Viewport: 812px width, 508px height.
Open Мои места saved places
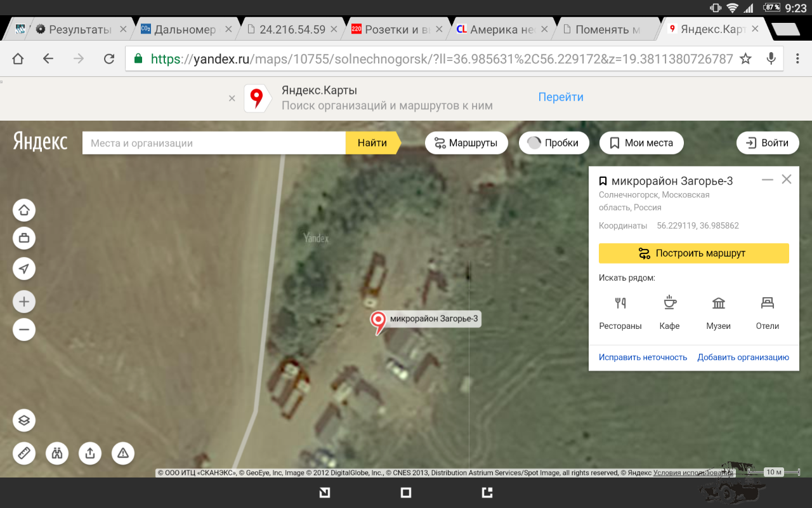[x=641, y=143]
